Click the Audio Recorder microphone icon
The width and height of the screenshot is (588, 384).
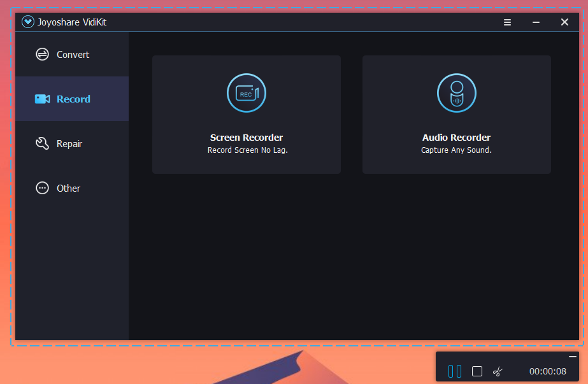(456, 93)
